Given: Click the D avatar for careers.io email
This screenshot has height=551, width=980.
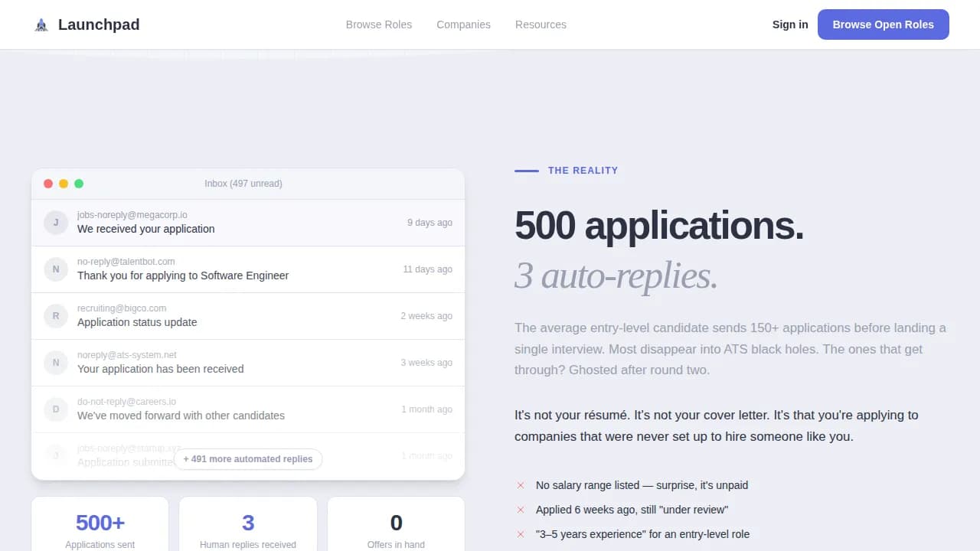Looking at the screenshot, I should [x=56, y=409].
